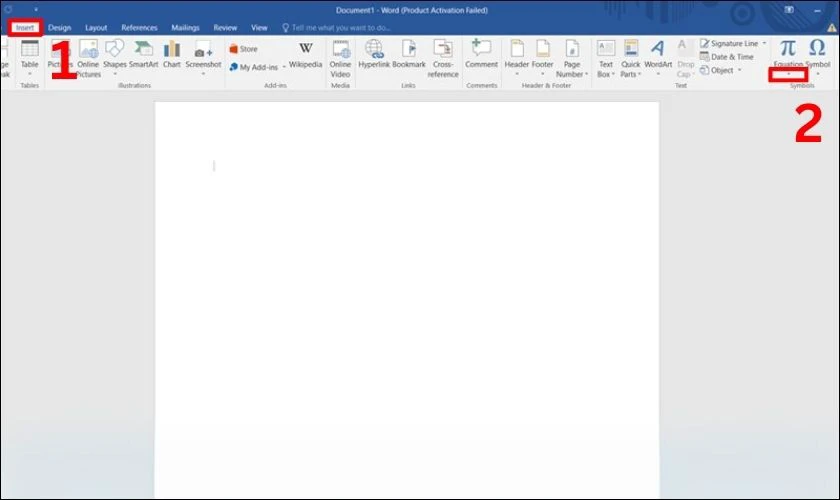This screenshot has width=840, height=500.
Task: Insert a Bookmark
Action: coord(409,55)
